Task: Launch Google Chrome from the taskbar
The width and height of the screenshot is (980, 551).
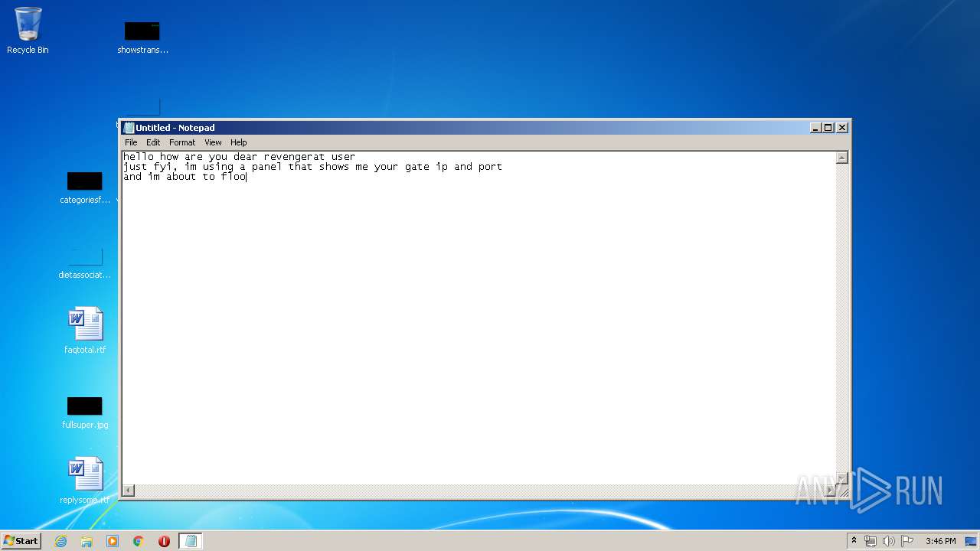Action: point(139,541)
